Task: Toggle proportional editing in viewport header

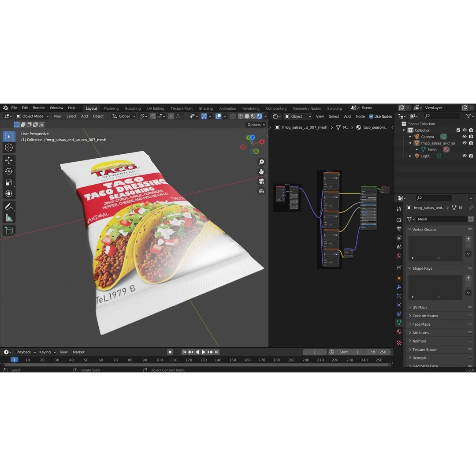Action: tap(171, 116)
